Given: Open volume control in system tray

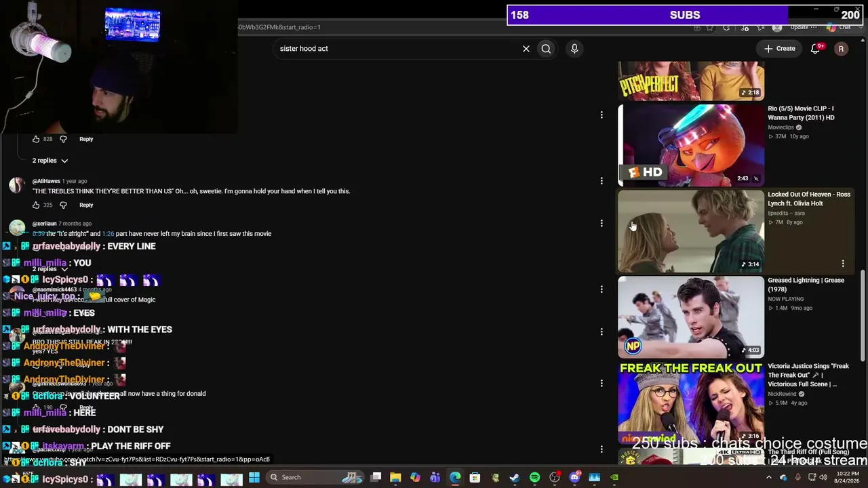Looking at the screenshot, I should 825,477.
